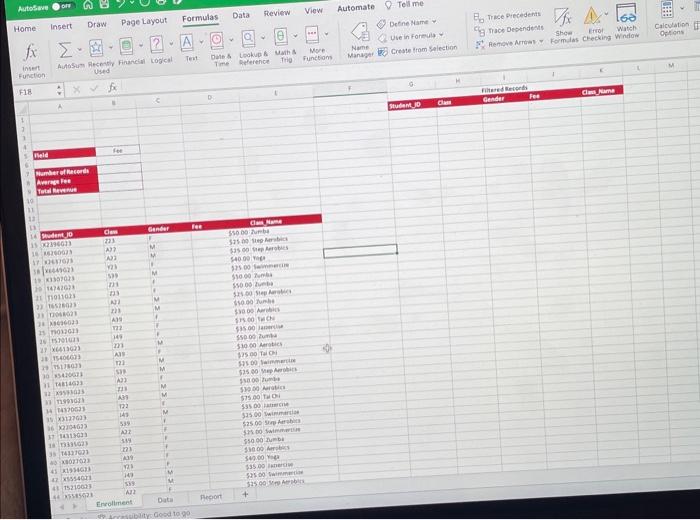Viewport: 700px width, 520px height.
Task: Expand the Error Checking dropdown arrow
Action: (x=606, y=14)
